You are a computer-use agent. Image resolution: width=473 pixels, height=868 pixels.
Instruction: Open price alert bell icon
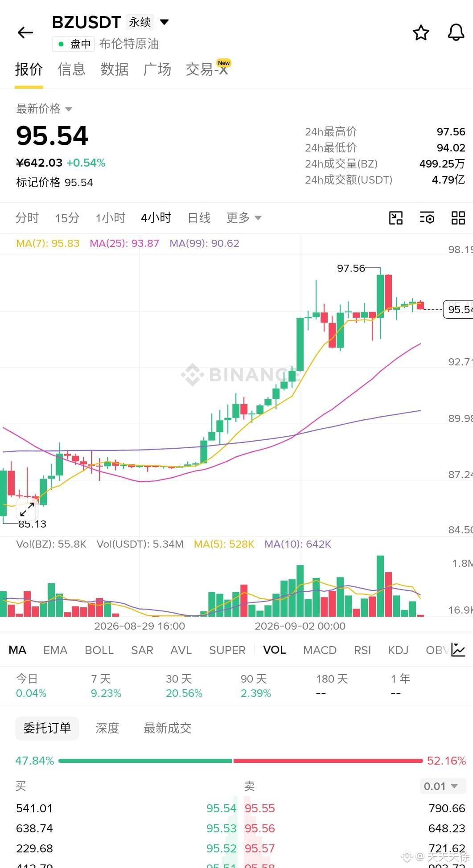456,33
